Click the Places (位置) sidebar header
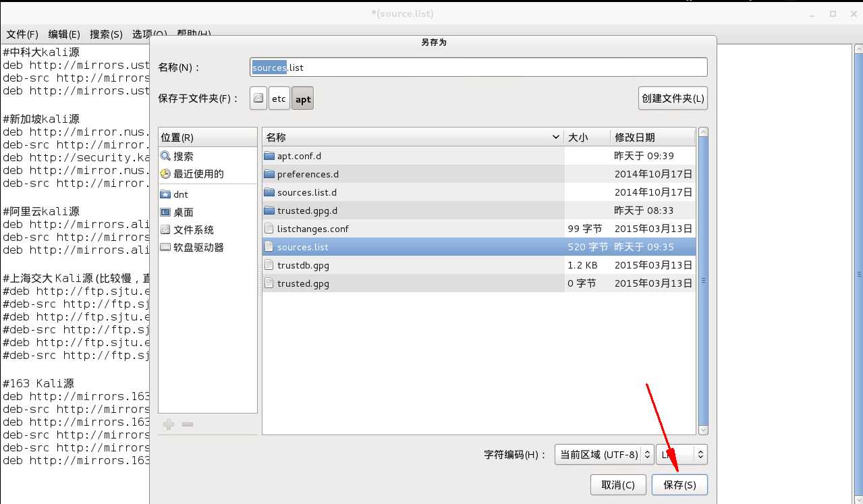This screenshot has width=863, height=504. tap(208, 137)
